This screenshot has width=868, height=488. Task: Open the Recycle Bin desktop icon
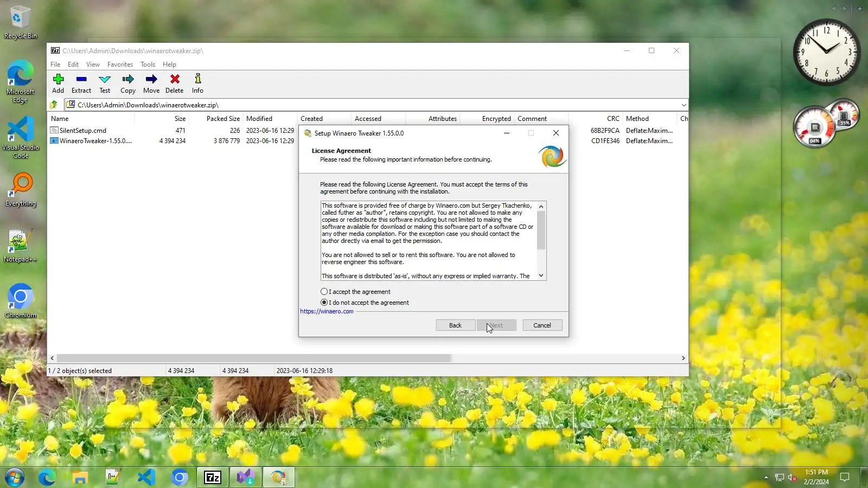pyautogui.click(x=20, y=22)
